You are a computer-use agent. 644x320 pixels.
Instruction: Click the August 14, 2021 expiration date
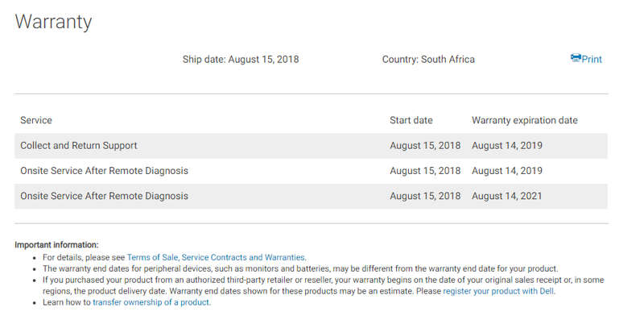tap(507, 196)
